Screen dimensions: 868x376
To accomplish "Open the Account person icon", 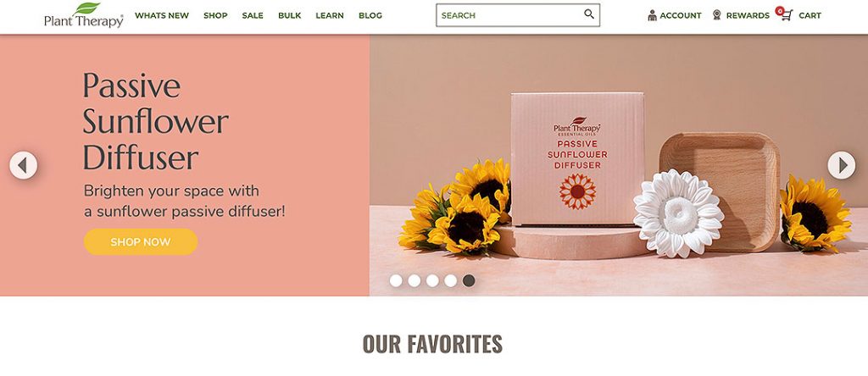I will pyautogui.click(x=652, y=15).
